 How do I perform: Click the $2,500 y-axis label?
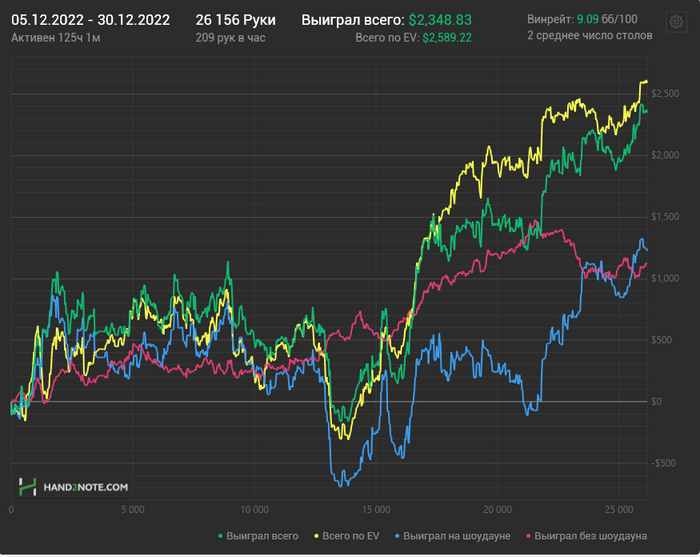(x=665, y=93)
